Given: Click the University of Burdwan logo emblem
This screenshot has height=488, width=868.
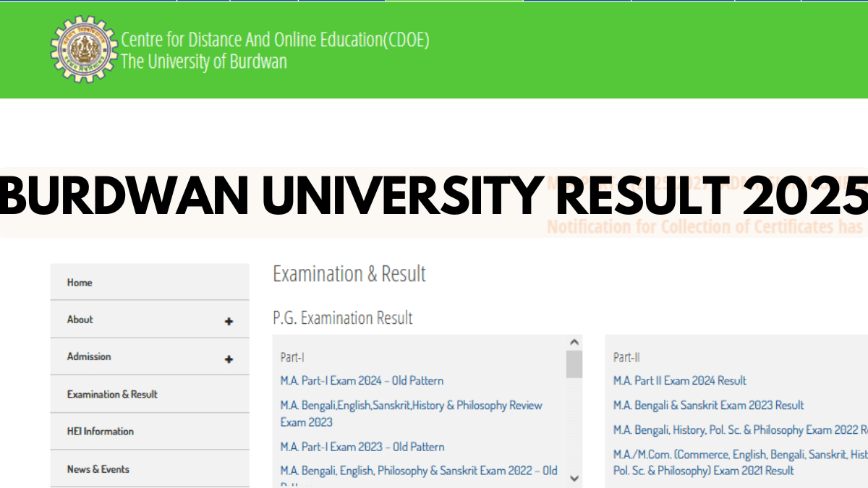Looking at the screenshot, I should 83,49.
